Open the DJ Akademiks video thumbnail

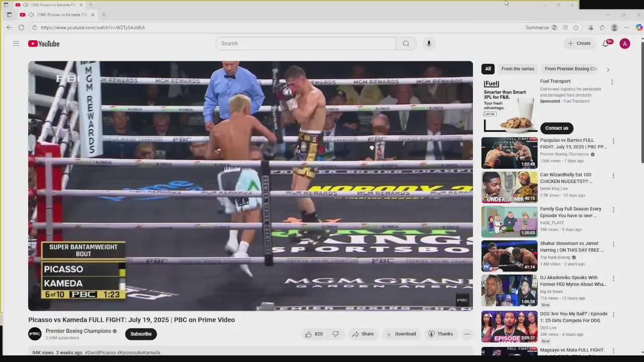[509, 290]
